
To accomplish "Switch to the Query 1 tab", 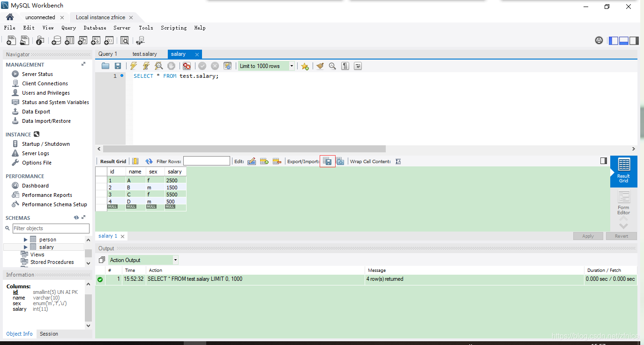I will (x=108, y=54).
